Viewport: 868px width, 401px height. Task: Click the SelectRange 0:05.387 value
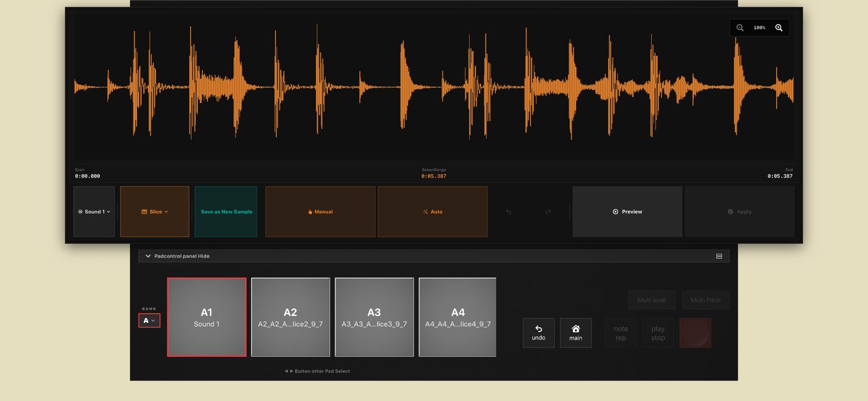[x=433, y=176]
